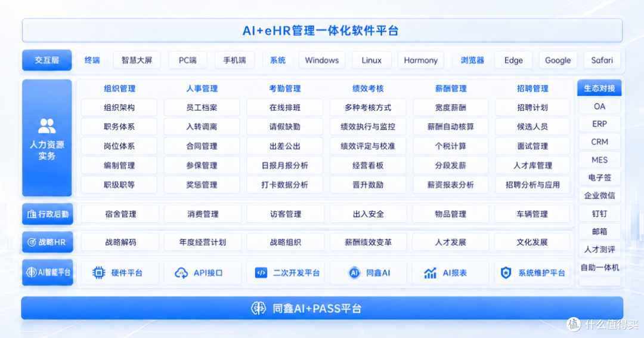Image resolution: width=644 pixels, height=338 pixels.
Task: Click the shield icon for 系统维护平台
Action: (506, 273)
